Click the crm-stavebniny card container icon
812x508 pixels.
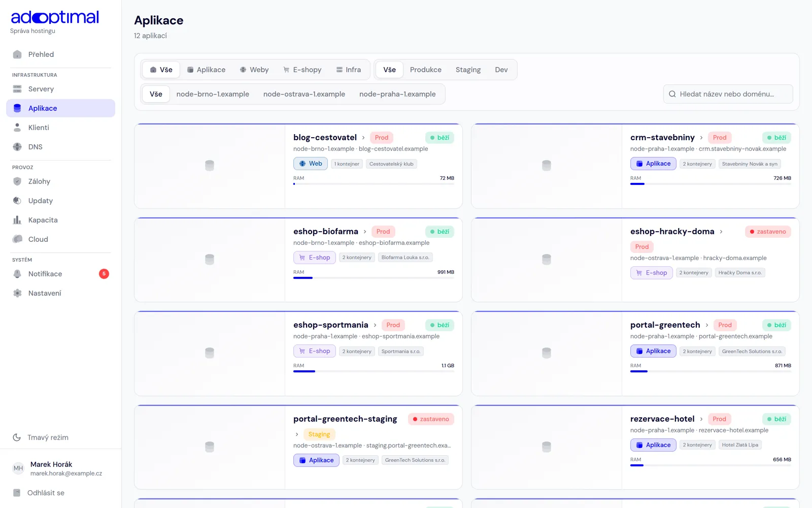pyautogui.click(x=547, y=166)
